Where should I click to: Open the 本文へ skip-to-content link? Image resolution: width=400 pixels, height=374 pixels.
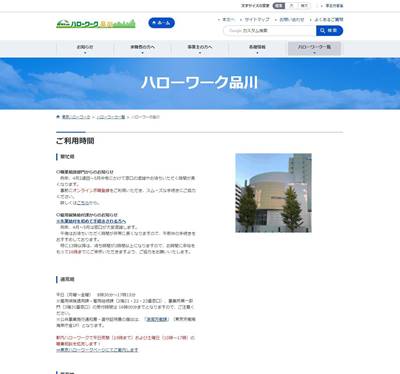(229, 20)
